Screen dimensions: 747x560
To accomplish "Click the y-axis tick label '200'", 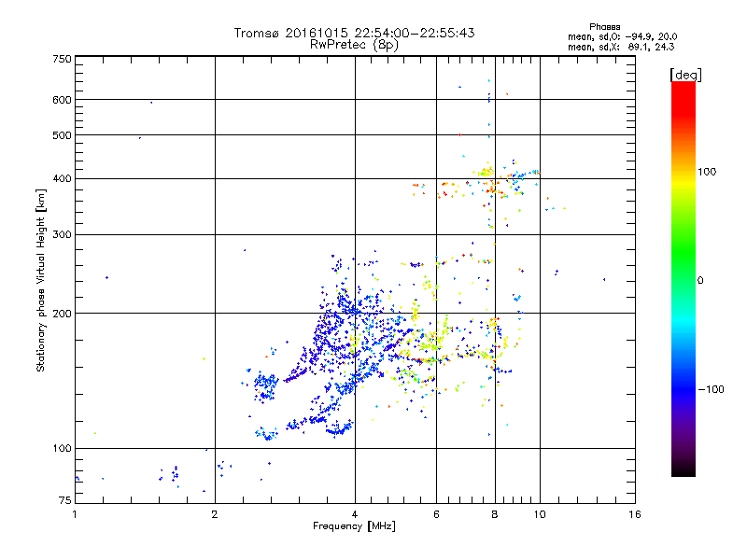I will pyautogui.click(x=62, y=314).
